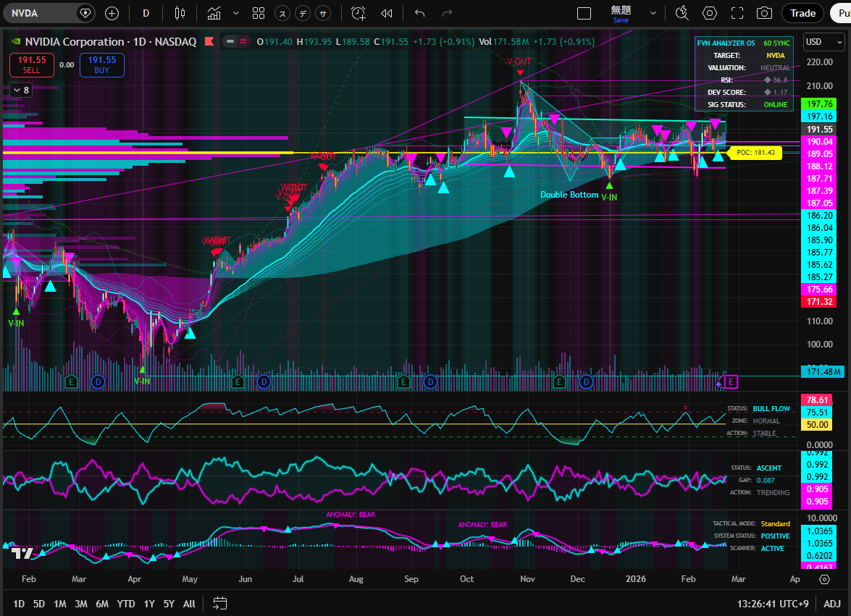Enter fullscreen mode
The height and width of the screenshot is (616, 851).
click(737, 14)
